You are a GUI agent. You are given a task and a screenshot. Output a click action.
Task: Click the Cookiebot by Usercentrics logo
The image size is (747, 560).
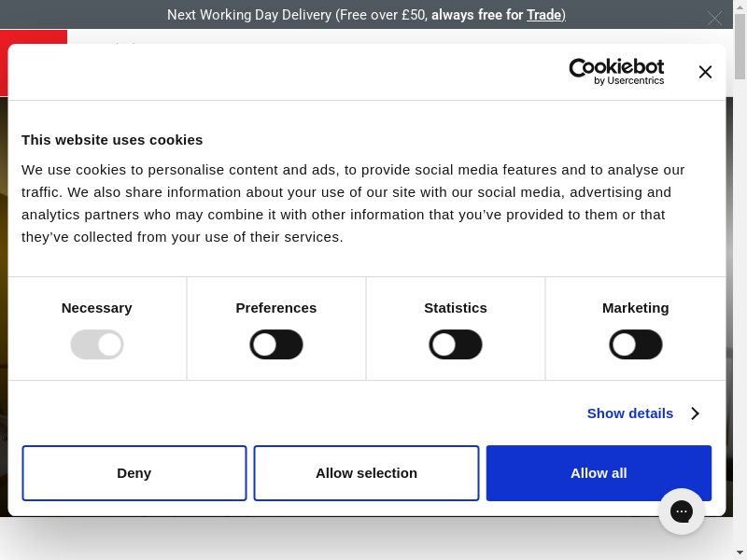616,72
